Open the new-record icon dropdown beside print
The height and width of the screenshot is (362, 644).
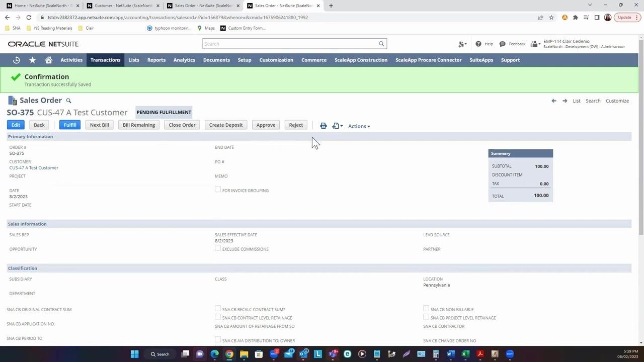(x=337, y=126)
